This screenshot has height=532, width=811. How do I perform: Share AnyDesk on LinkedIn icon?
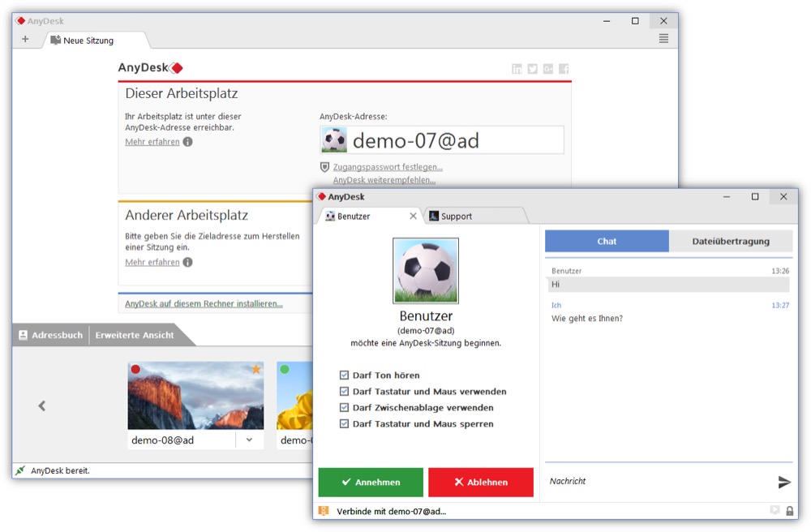click(x=517, y=69)
